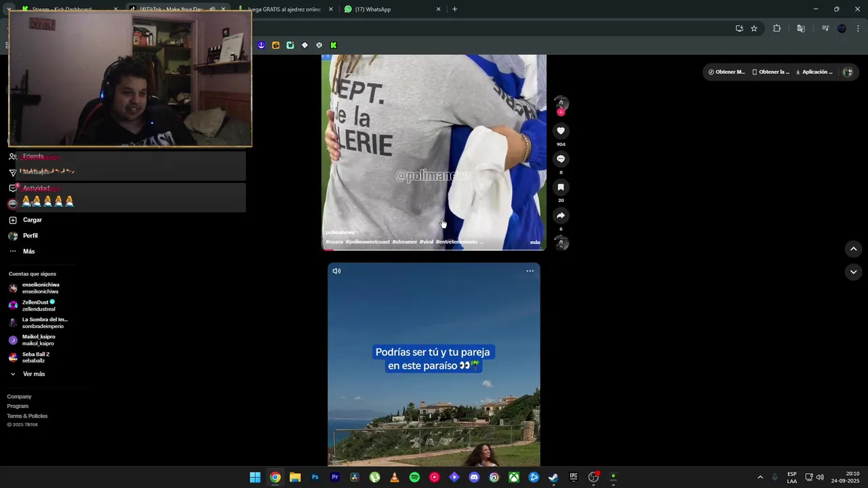
Task: Open the polimanews username on the video
Action: click(x=340, y=232)
